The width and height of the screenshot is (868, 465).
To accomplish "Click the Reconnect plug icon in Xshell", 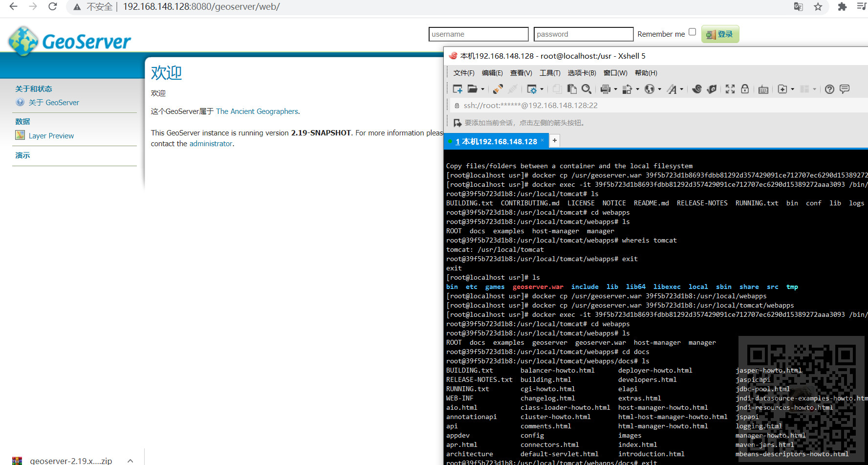I will [498, 89].
